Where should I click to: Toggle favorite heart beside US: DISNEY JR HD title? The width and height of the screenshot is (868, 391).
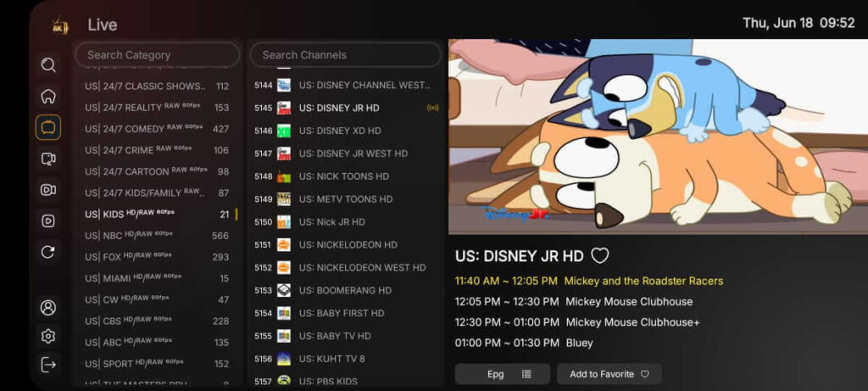coord(599,256)
